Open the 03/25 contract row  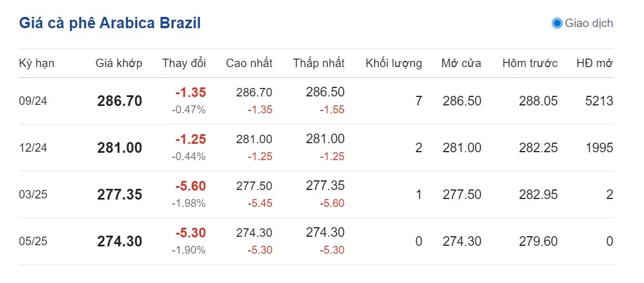pos(316,194)
